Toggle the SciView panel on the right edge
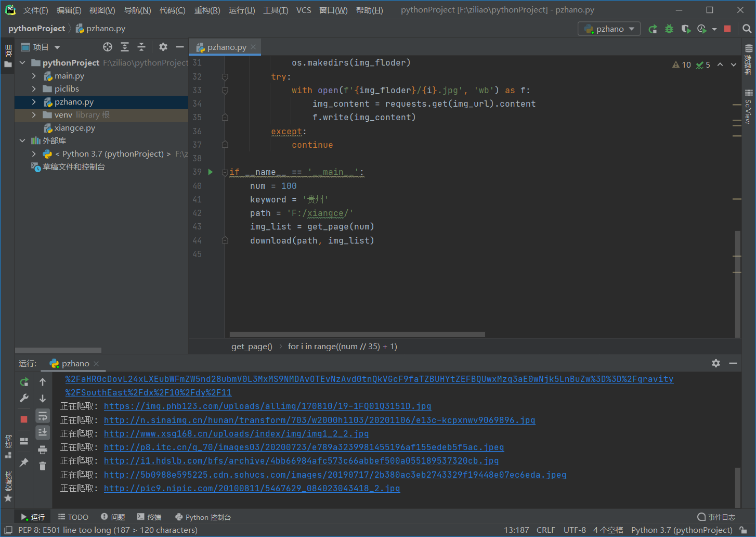The width and height of the screenshot is (756, 537). pyautogui.click(x=749, y=107)
